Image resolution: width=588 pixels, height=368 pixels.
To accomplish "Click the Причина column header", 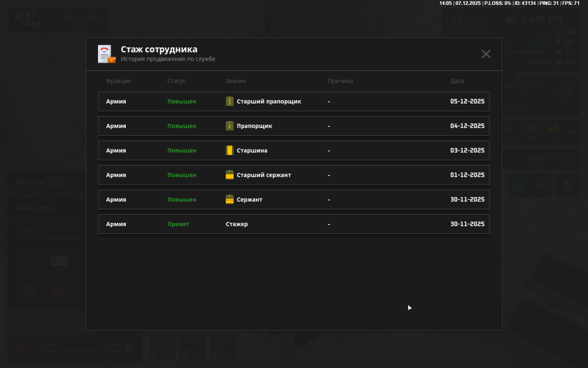I will point(340,81).
